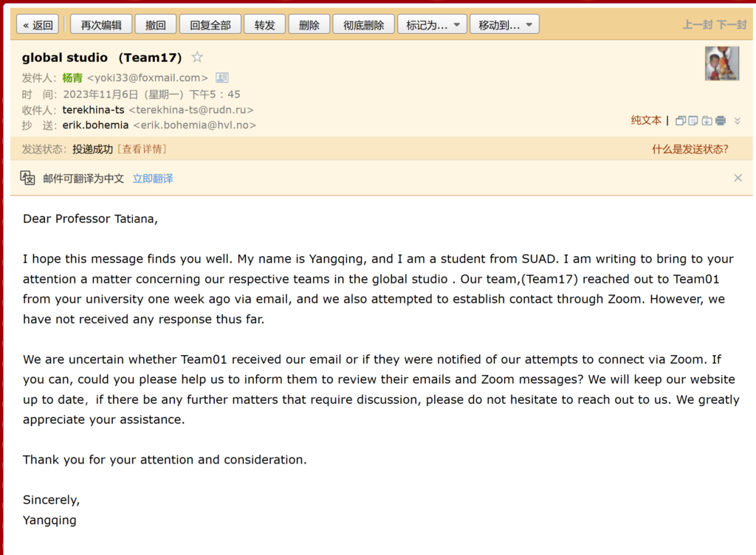This screenshot has height=555, width=756.
Task: Click the print email icon
Action: pos(721,120)
